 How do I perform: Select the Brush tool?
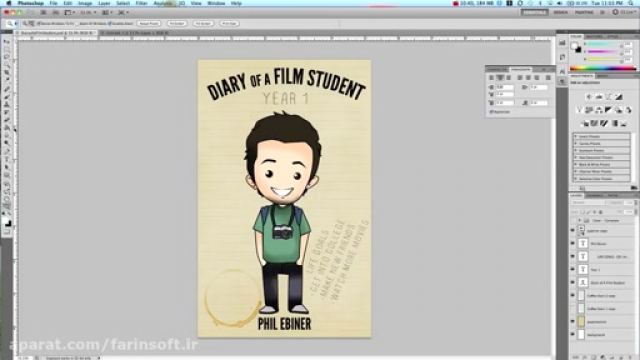7,97
